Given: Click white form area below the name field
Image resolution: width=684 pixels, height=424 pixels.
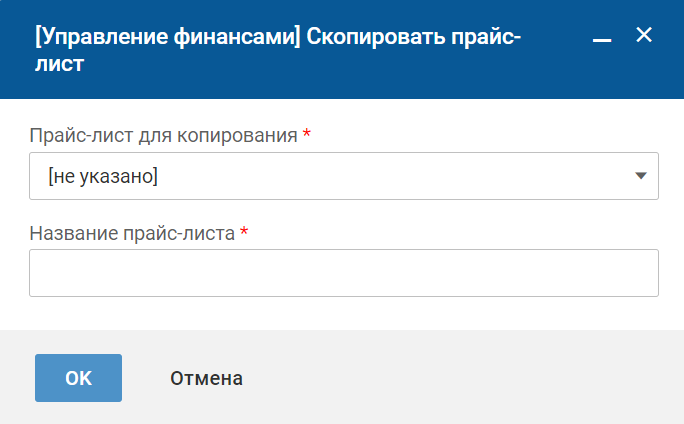Looking at the screenshot, I should [x=343, y=313].
